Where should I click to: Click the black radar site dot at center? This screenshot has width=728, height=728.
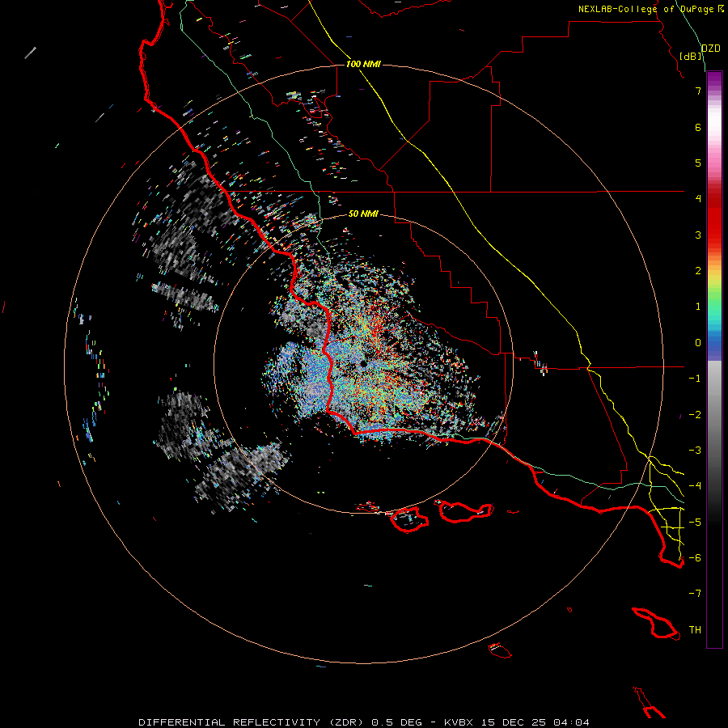[x=363, y=365]
